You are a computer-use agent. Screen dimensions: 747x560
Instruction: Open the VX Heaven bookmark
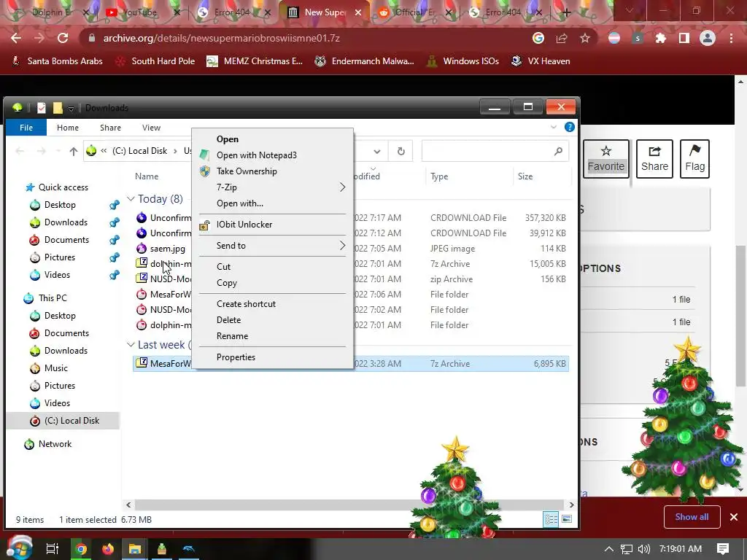pos(541,61)
